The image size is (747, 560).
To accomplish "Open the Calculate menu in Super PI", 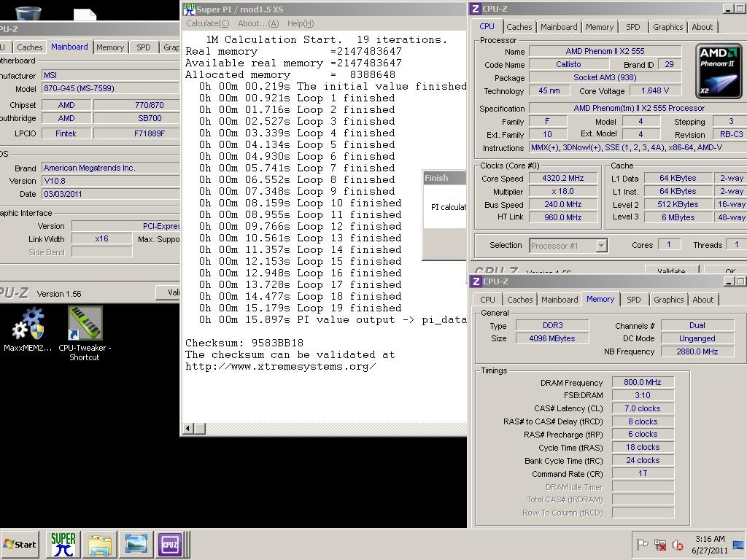I will (208, 23).
